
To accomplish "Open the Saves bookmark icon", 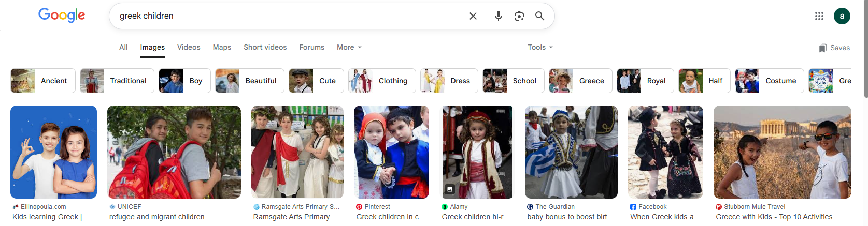I will (x=822, y=48).
